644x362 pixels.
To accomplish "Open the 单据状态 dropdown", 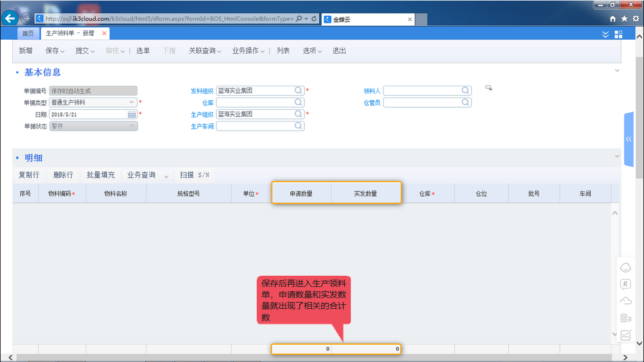I will [x=132, y=126].
